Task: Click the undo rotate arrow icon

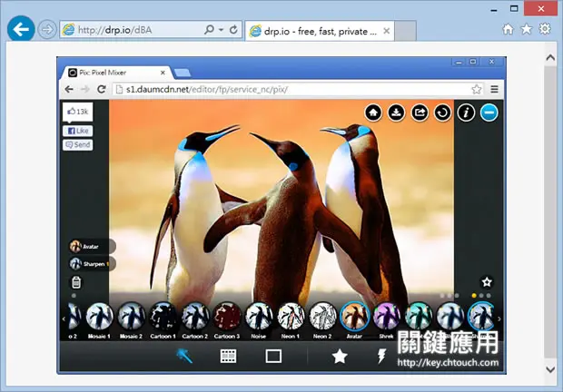Action: (x=443, y=113)
